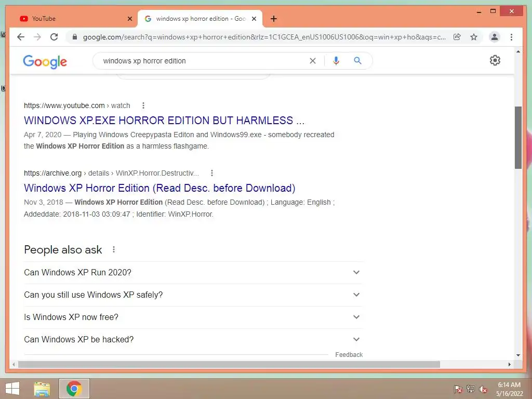Expand 'Can Windows XP Run 2020?'
Image resolution: width=532 pixels, height=399 pixels.
(x=193, y=272)
